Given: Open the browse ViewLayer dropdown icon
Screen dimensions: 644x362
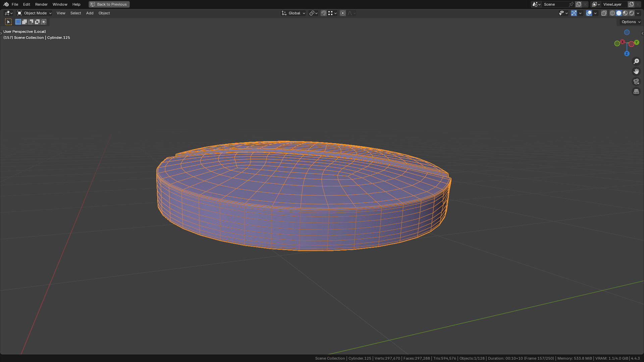Looking at the screenshot, I should tap(596, 4).
